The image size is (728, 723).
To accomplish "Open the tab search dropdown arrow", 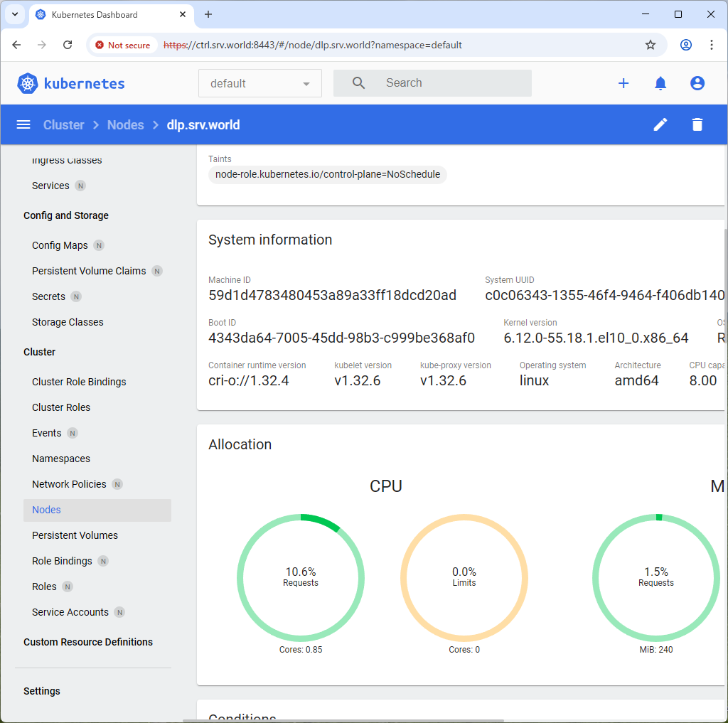I will pos(15,14).
